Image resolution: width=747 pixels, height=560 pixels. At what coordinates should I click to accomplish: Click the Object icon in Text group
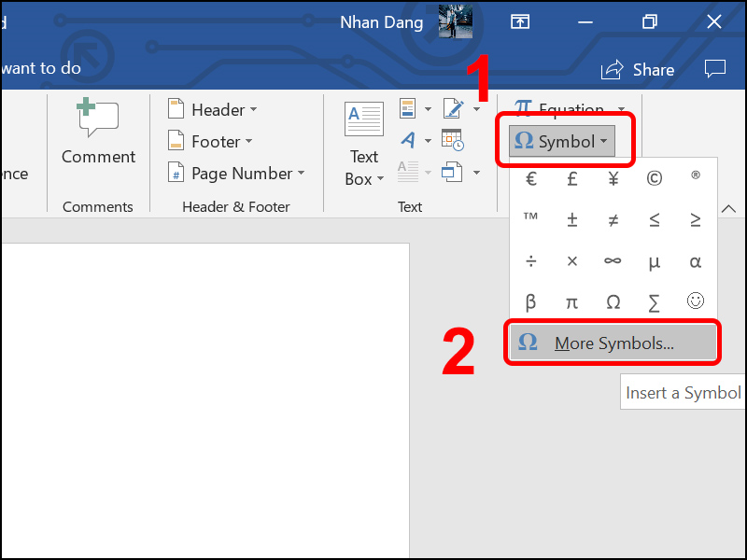[452, 172]
